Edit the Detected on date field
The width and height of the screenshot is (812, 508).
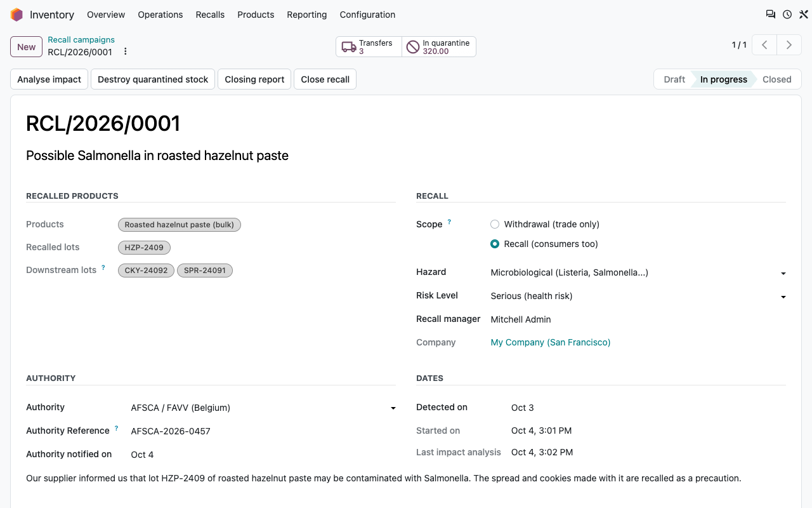tap(648, 408)
